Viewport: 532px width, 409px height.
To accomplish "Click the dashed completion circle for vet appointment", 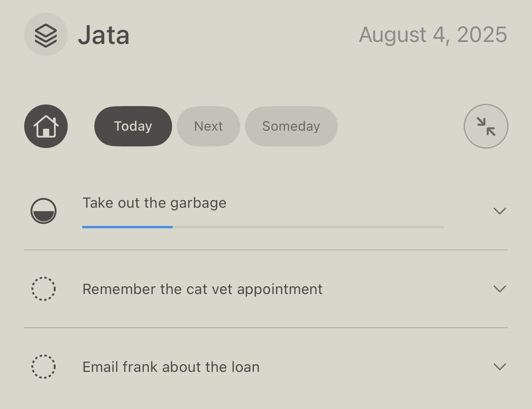I will [x=44, y=289].
